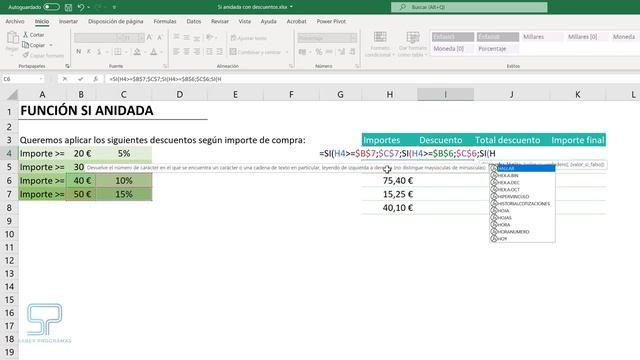
Task: Click the Copiar button
Action: 33,45
